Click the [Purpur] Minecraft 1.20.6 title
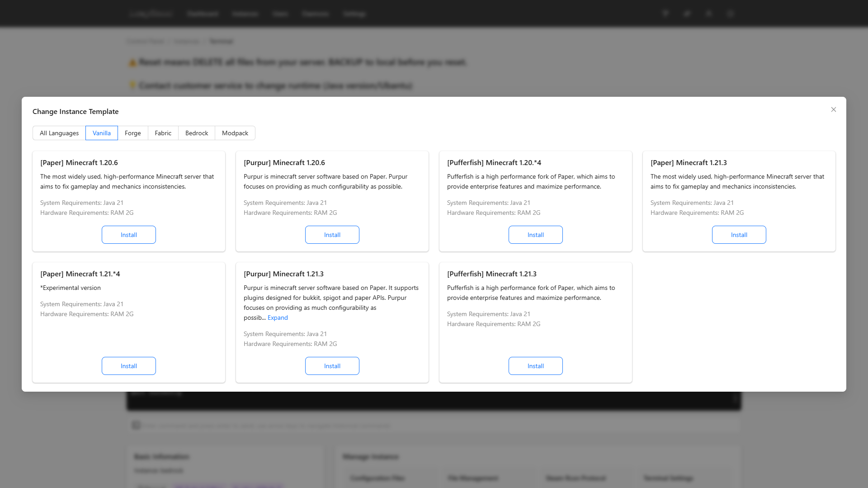 [284, 163]
